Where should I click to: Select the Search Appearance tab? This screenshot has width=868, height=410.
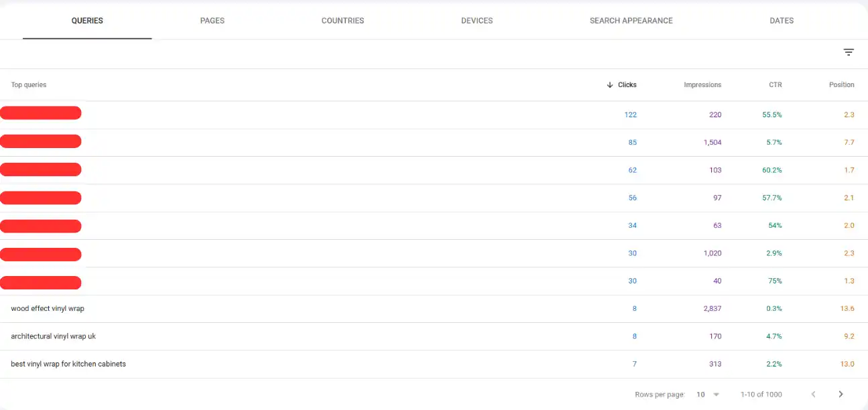coord(631,21)
